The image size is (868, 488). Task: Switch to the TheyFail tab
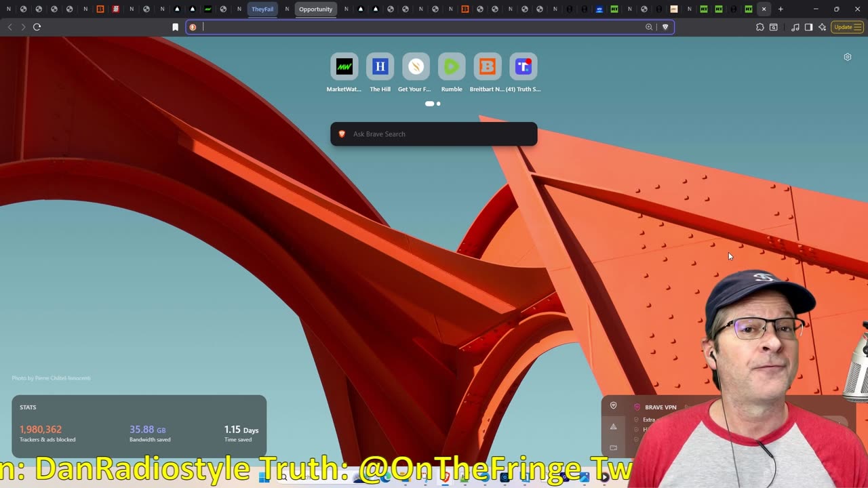click(x=262, y=9)
